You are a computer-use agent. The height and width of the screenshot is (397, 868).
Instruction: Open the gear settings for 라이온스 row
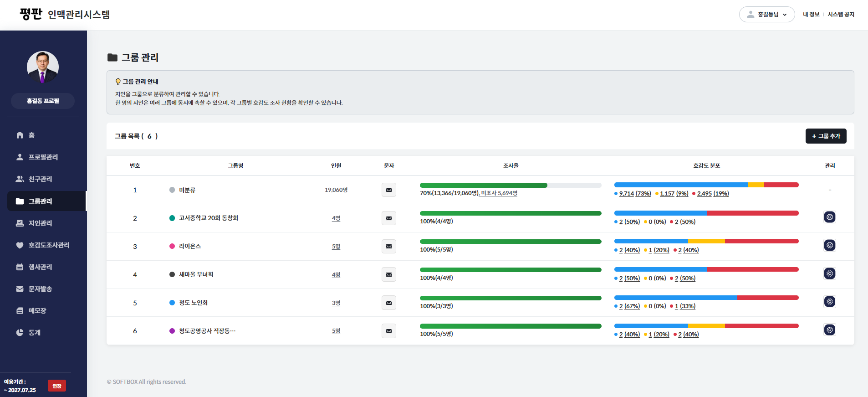[x=830, y=245]
